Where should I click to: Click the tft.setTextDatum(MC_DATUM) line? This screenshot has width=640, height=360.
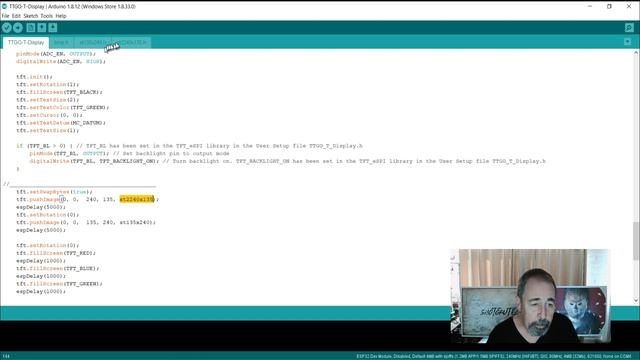(61, 123)
